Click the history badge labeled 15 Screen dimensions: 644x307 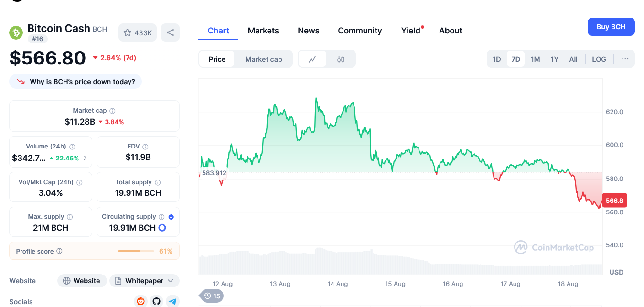pyautogui.click(x=212, y=296)
